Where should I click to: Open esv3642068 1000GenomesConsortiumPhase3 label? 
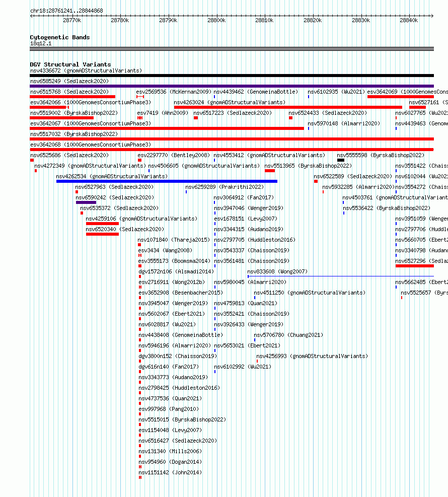pos(91,145)
